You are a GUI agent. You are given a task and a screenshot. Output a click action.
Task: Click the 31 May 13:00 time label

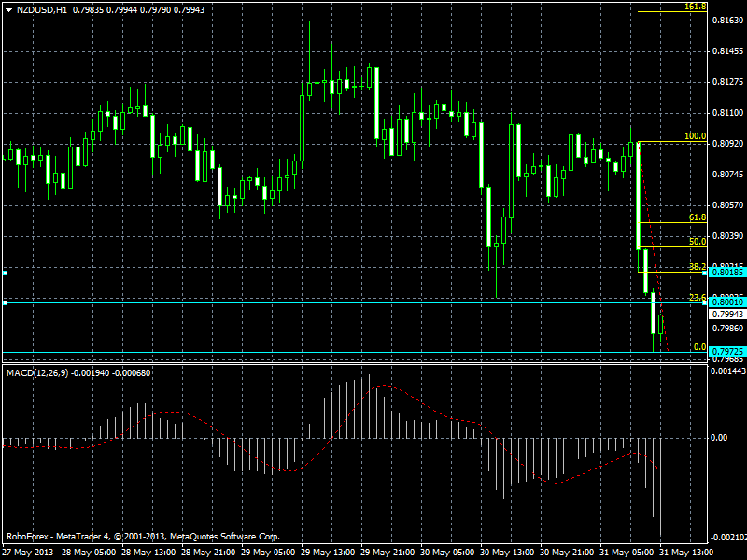[x=686, y=553]
